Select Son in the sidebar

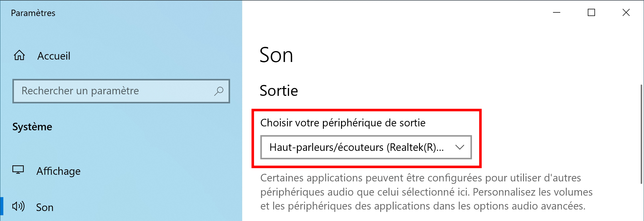(x=45, y=207)
